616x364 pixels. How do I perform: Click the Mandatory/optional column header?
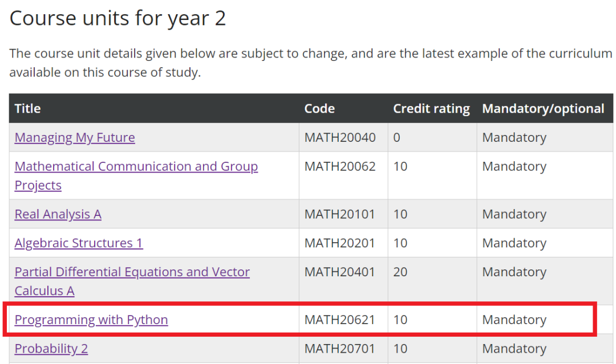click(x=543, y=108)
